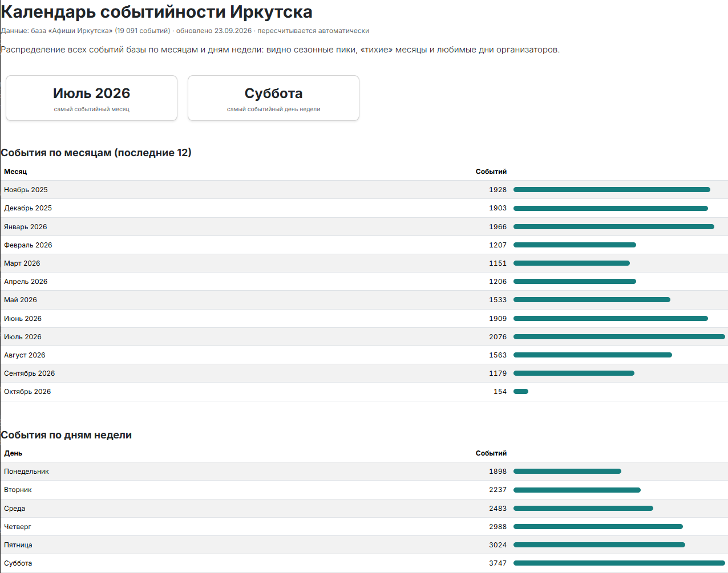Click the value 2076 for Июль 2026
The image size is (728, 573).
click(498, 337)
